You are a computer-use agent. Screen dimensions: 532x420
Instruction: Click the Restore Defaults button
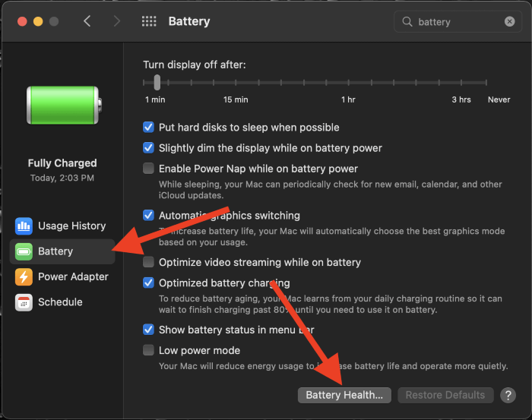(x=445, y=395)
